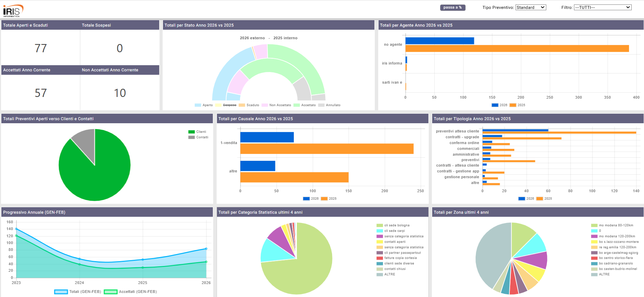Click the Annullato legend swatch

[x=321, y=105]
